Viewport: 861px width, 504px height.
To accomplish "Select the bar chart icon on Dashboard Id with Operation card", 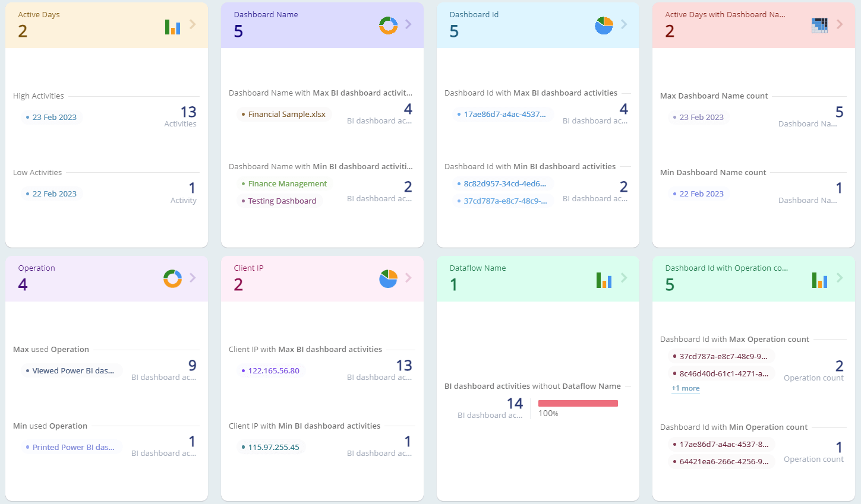I will pos(820,278).
